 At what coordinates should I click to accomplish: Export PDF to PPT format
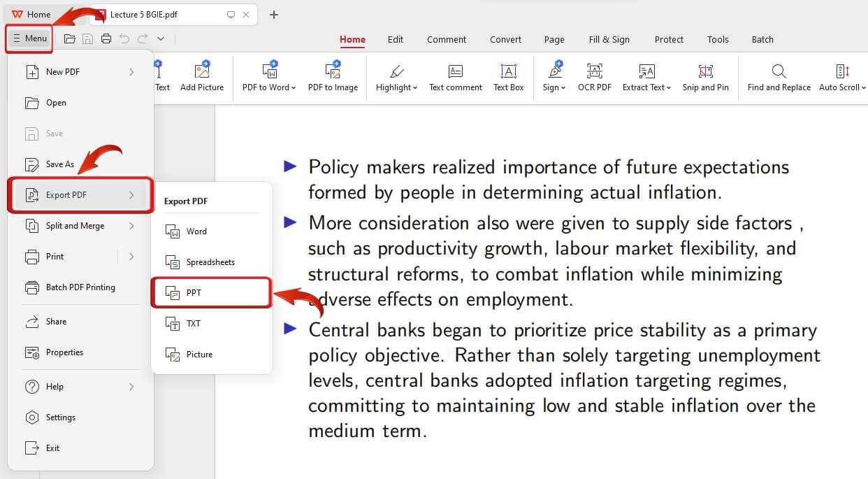click(211, 292)
